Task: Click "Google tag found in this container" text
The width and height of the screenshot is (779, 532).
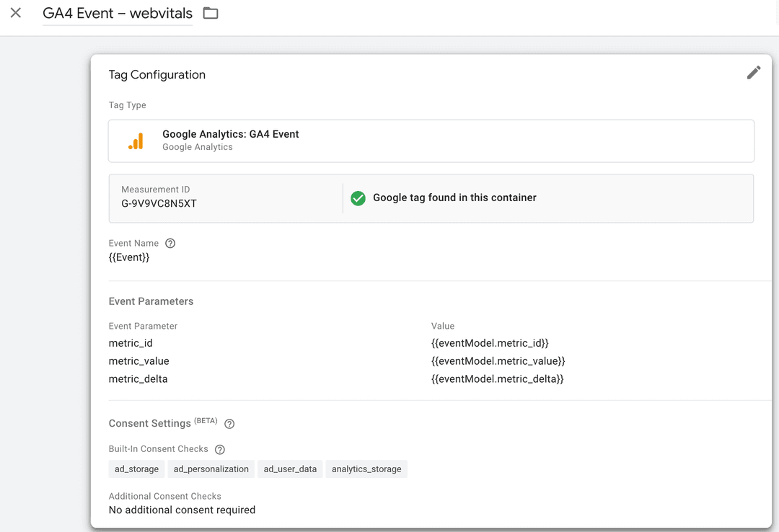Action: pyautogui.click(x=454, y=198)
